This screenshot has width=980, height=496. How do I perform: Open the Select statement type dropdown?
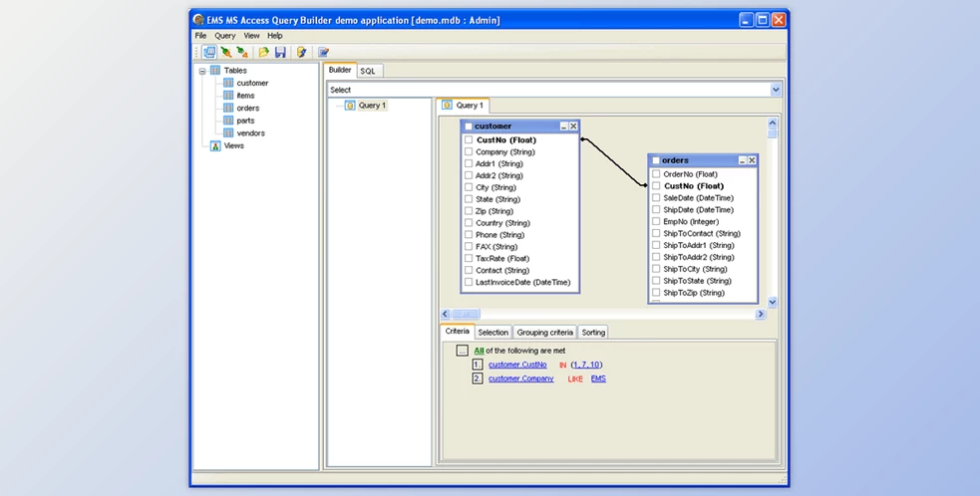776,90
